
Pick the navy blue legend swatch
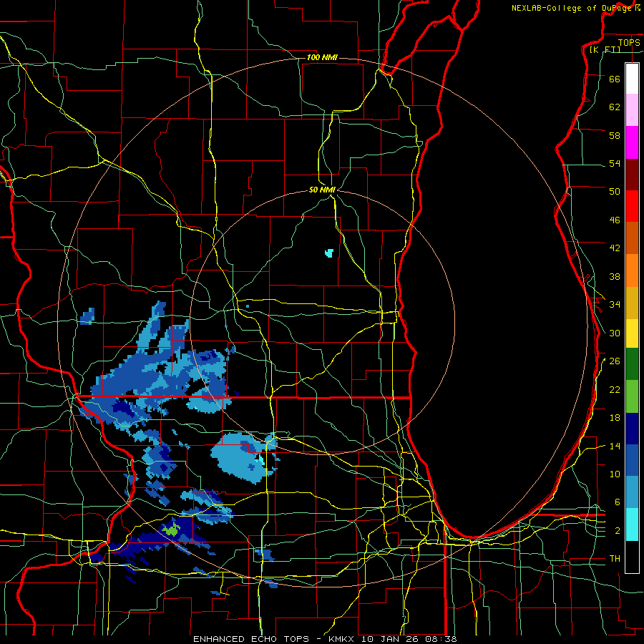(632, 429)
